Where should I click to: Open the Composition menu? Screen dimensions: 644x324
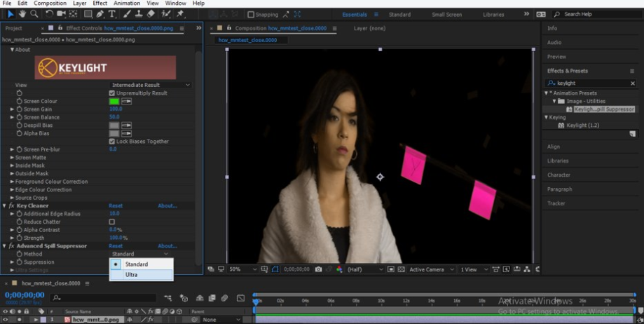tap(50, 4)
